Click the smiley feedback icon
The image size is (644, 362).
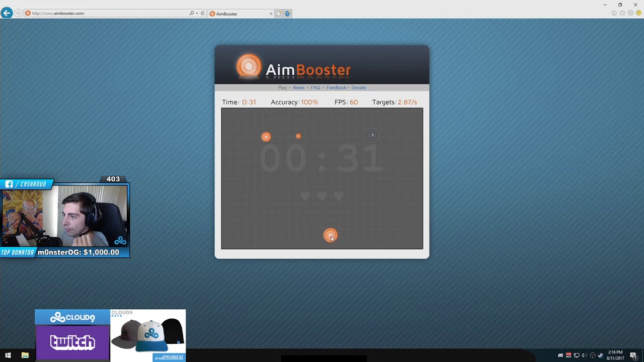pos(638,13)
